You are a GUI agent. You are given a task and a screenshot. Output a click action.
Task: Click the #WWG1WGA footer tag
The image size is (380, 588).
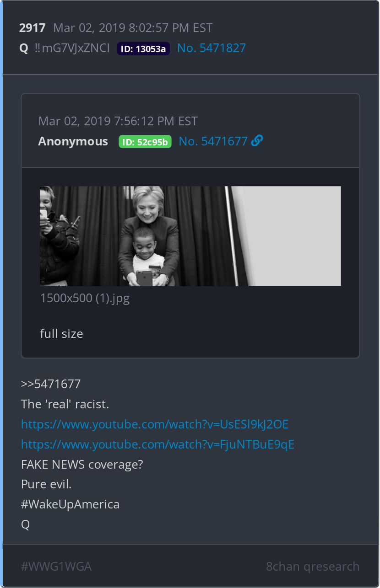click(56, 567)
